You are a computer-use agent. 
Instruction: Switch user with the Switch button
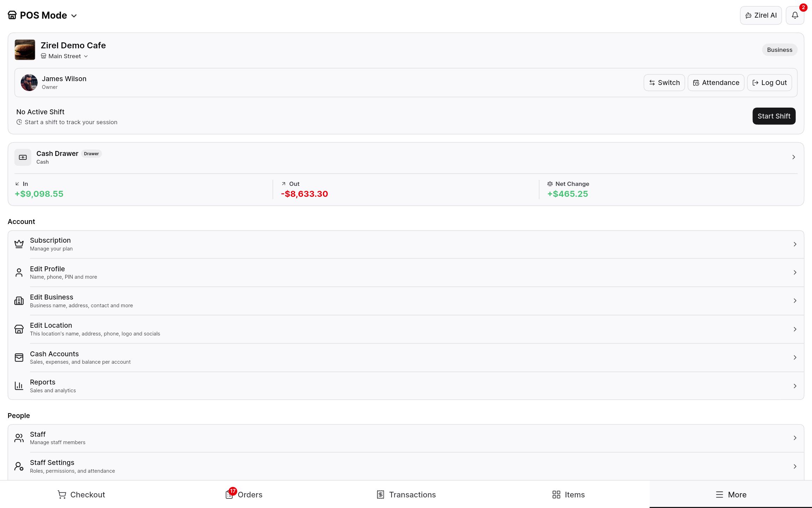664,83
